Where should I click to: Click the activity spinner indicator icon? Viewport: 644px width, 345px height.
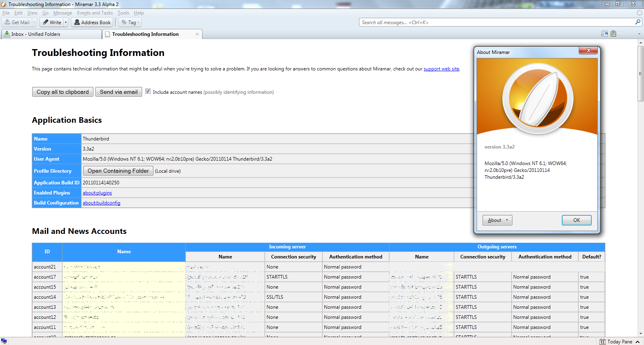point(639,13)
